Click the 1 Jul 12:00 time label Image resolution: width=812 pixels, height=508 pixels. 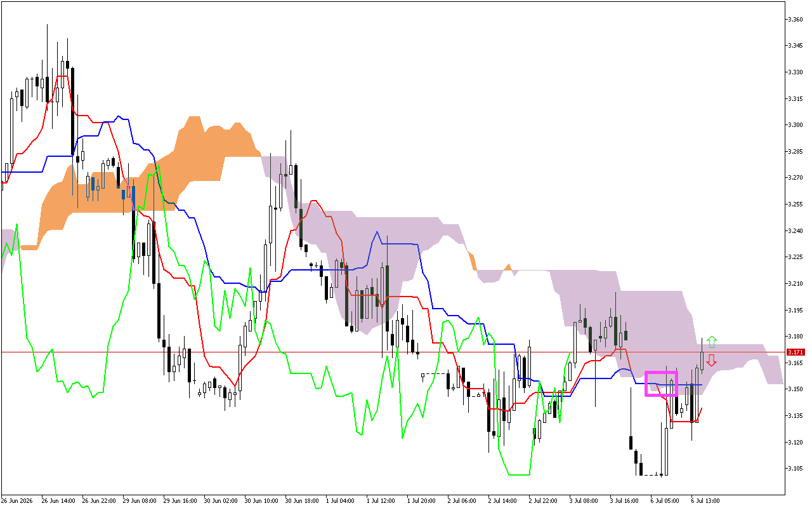coord(381,500)
